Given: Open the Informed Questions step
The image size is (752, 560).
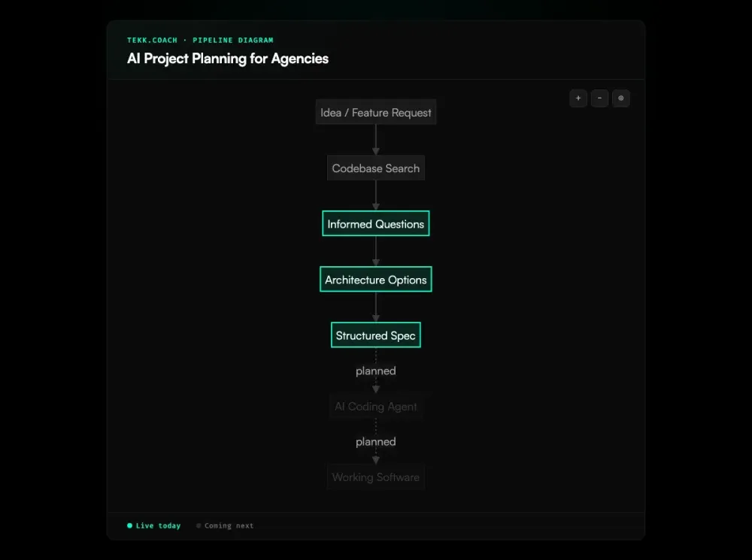Looking at the screenshot, I should click(x=375, y=223).
